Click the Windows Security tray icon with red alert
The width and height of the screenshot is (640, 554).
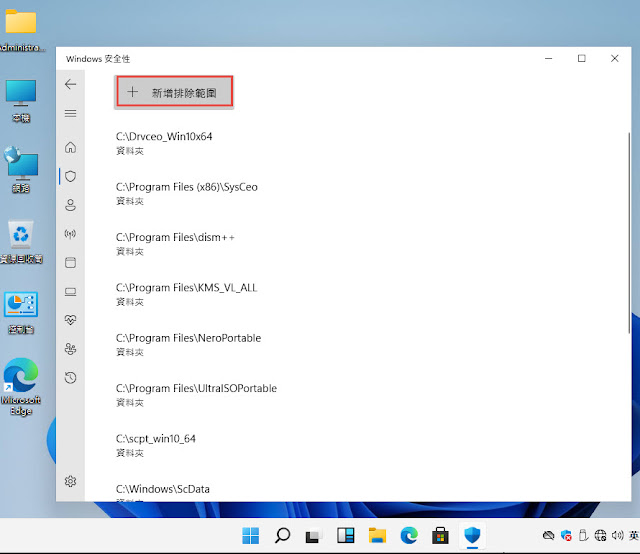[x=566, y=535]
